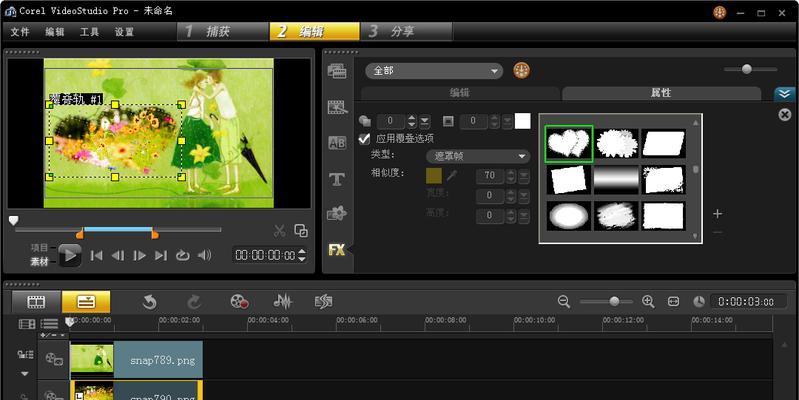
Task: Toggle 应用覆叠选项 checkbox
Action: coord(364,139)
